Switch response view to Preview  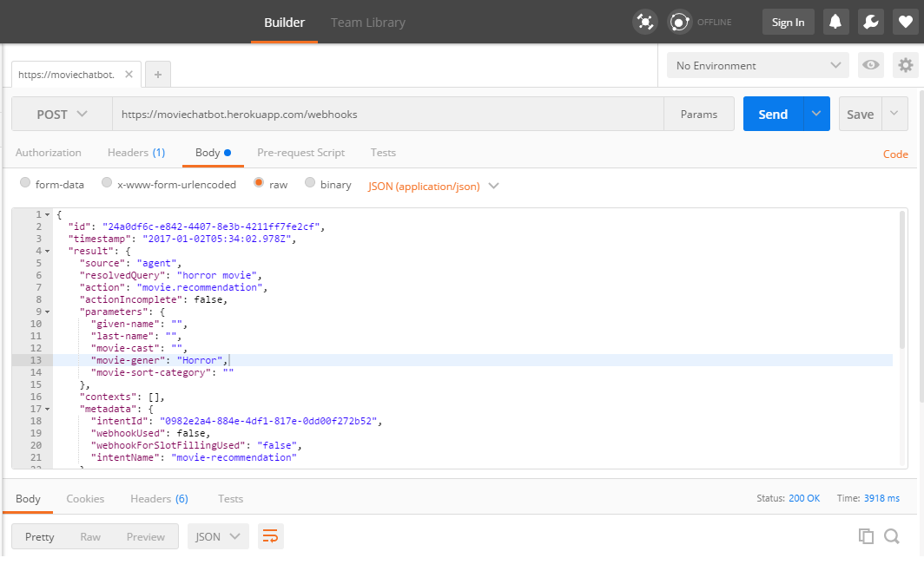146,536
